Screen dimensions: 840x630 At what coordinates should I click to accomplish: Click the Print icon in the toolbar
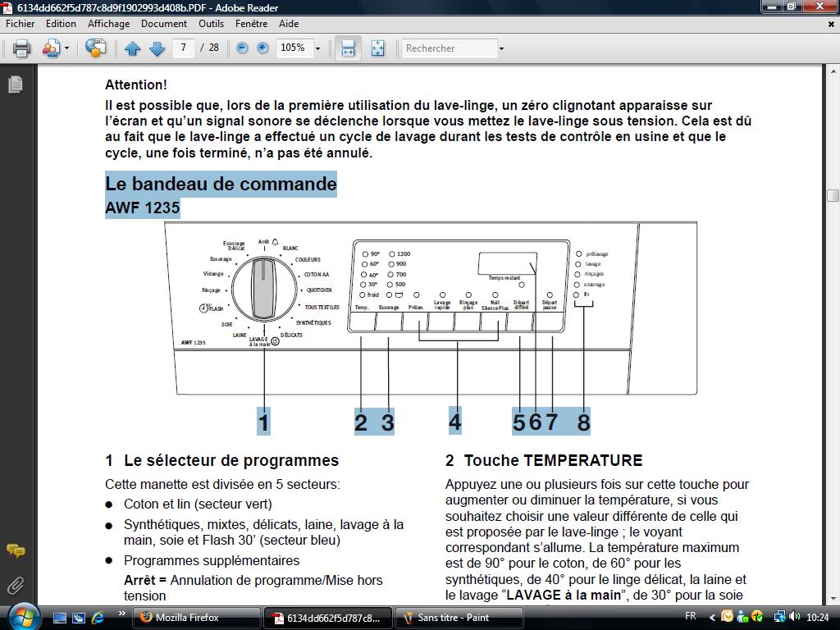pyautogui.click(x=22, y=48)
